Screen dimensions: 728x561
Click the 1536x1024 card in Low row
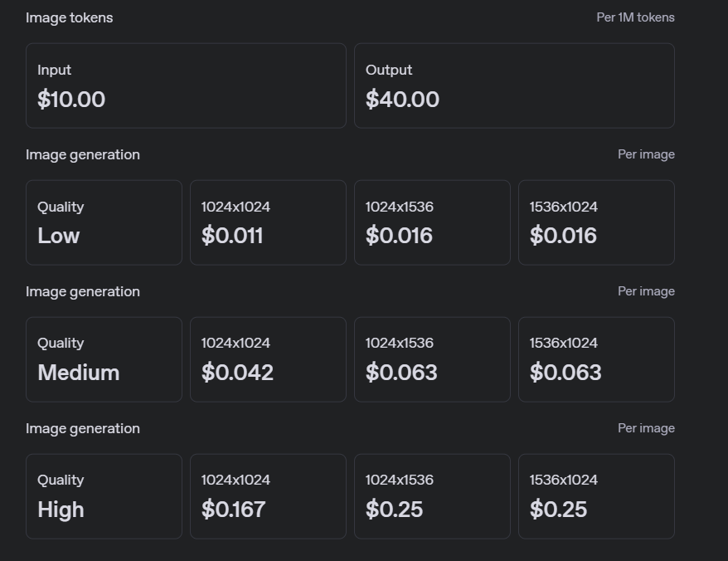point(596,222)
